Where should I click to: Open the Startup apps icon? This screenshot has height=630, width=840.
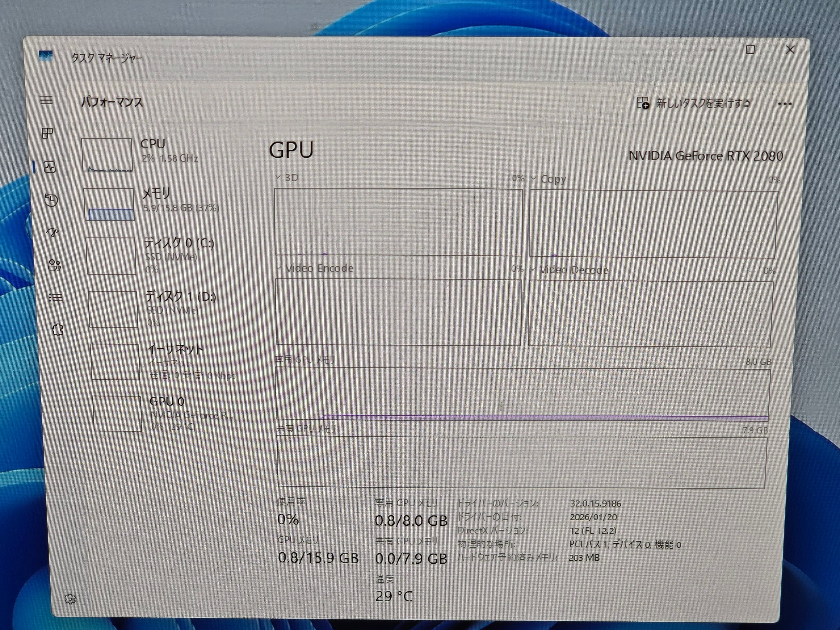53,232
